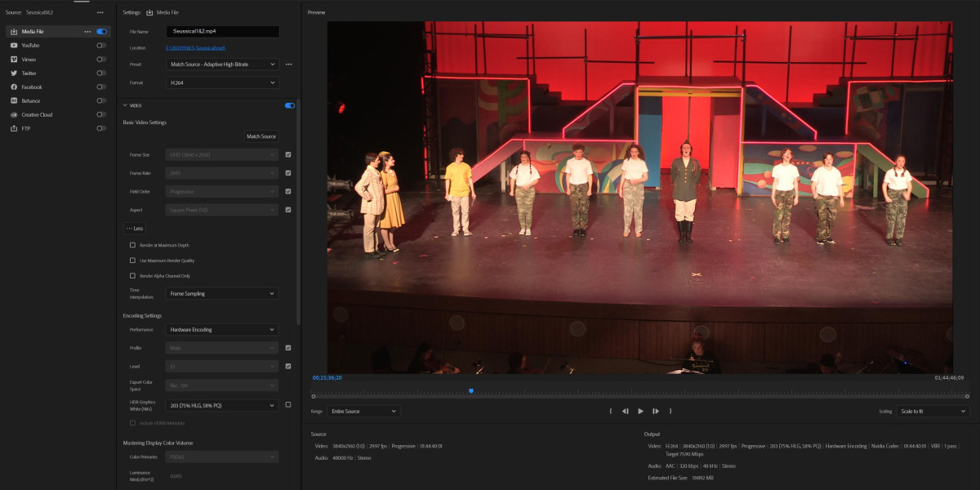Set out point bracket in preview

coord(670,412)
